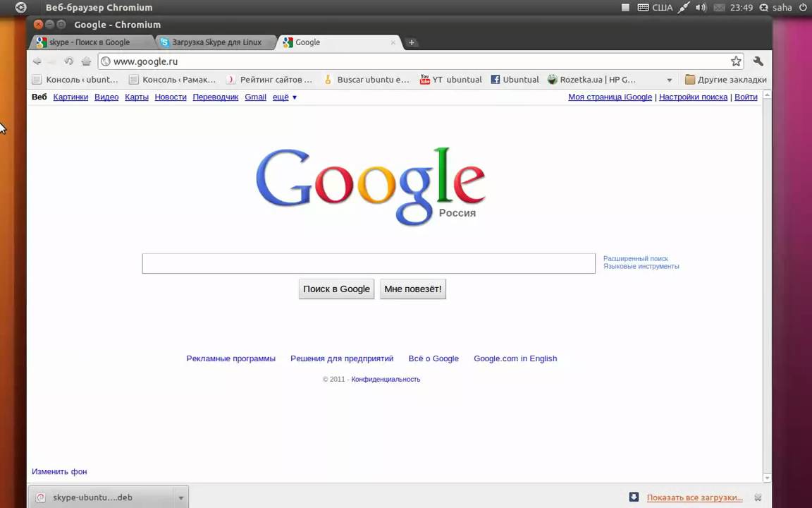Open 'Языковые инструменты'
This screenshot has width=812, height=508.
coord(641,267)
